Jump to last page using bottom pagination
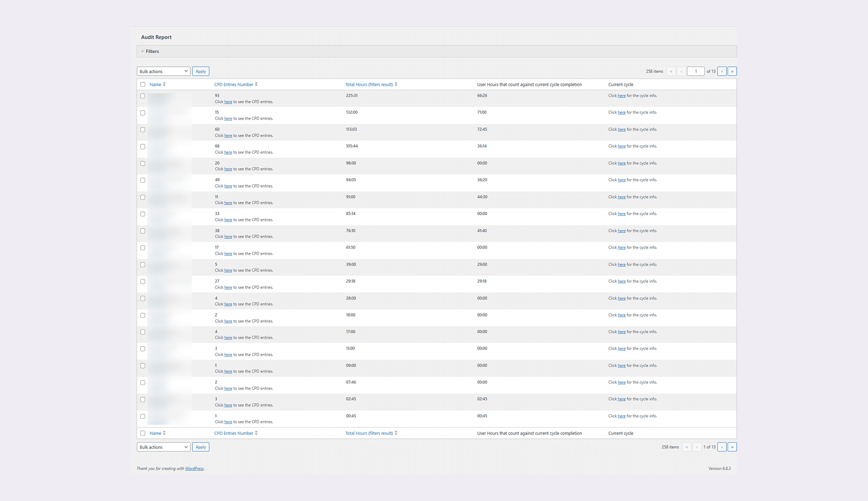The width and height of the screenshot is (868, 501). coord(732,447)
